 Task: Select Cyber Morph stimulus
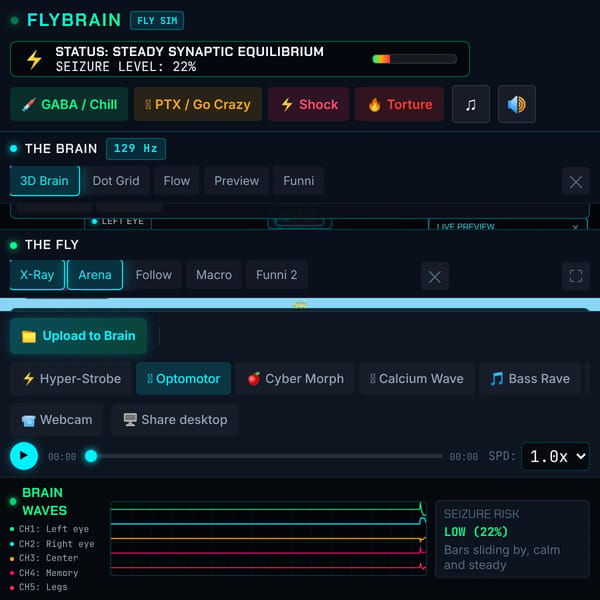[x=295, y=378]
